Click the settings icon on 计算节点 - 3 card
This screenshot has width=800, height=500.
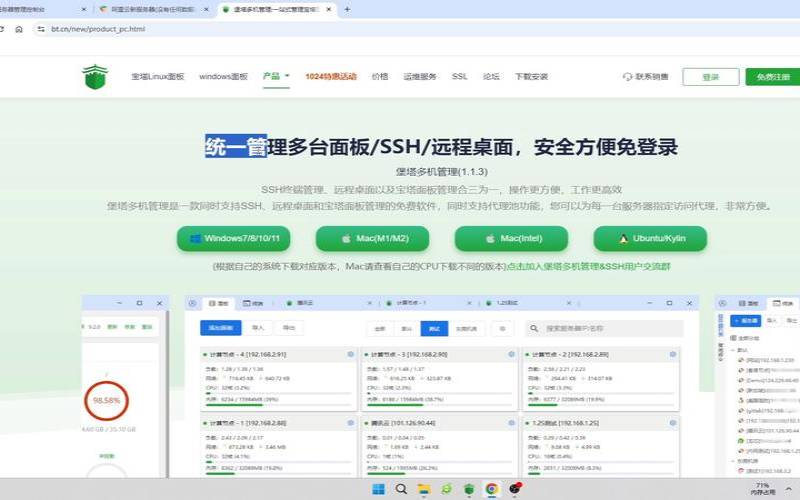click(x=511, y=354)
